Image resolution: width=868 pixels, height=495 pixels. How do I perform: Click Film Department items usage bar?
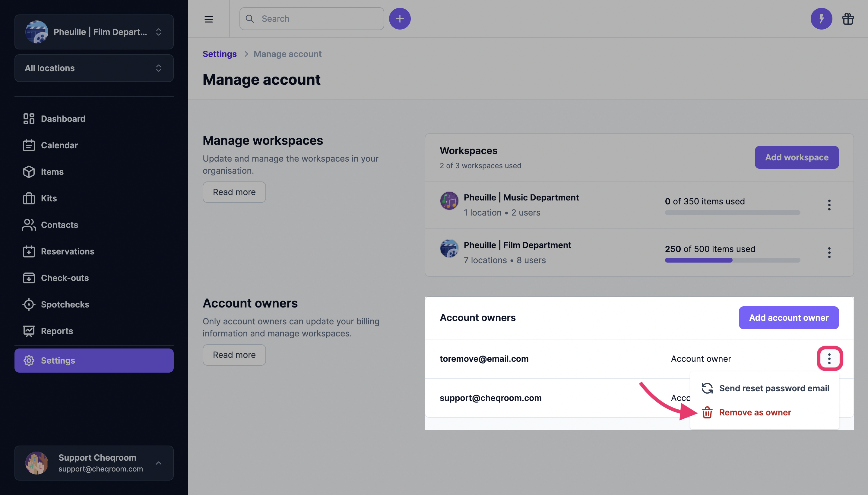click(733, 260)
